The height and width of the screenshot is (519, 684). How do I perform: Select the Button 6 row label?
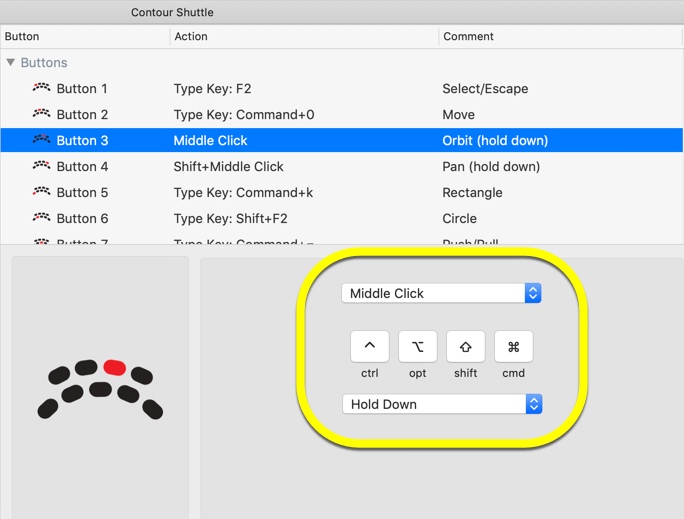[x=82, y=219]
